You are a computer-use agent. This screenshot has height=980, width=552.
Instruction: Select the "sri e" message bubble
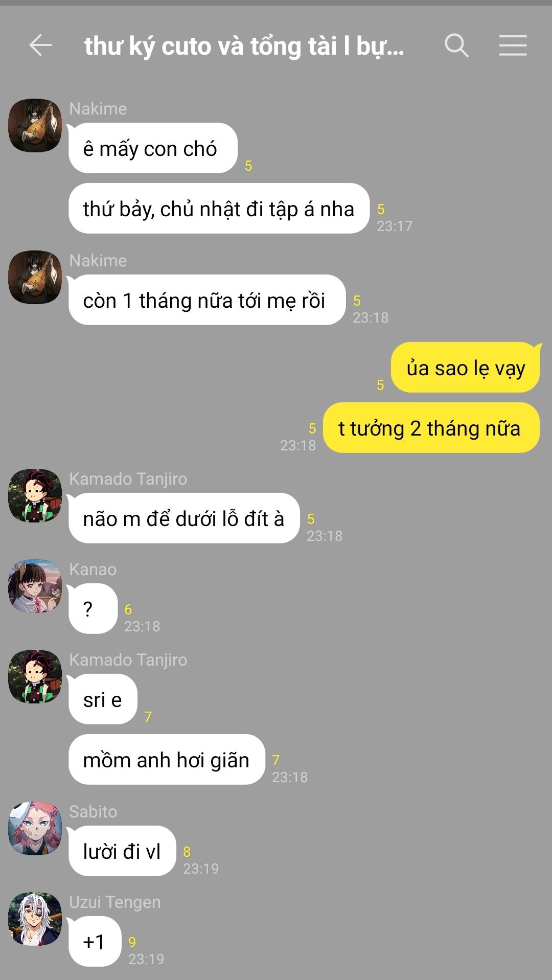pyautogui.click(x=103, y=699)
